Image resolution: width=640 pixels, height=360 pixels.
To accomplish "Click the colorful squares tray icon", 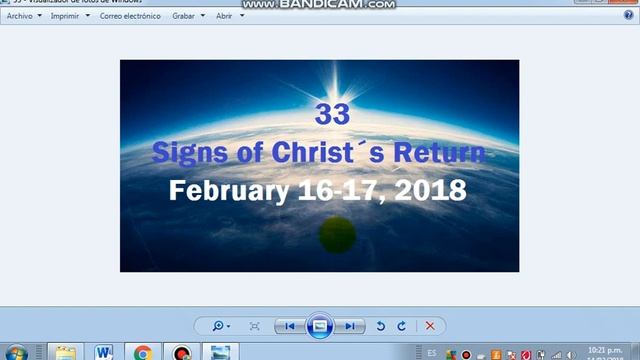I will [451, 355].
